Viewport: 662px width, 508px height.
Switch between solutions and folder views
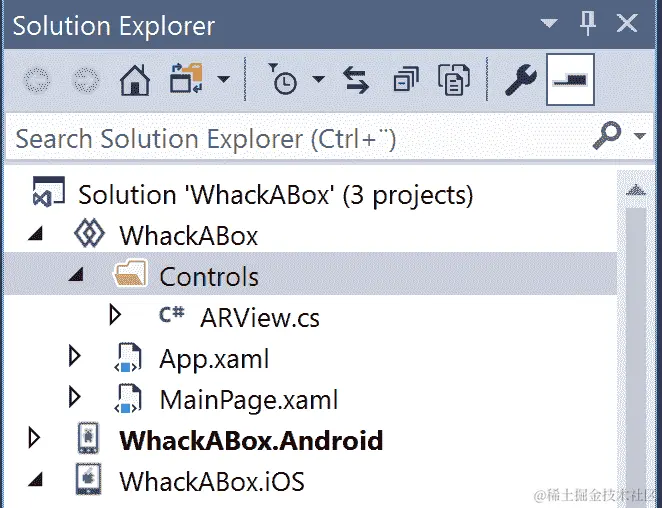186,78
